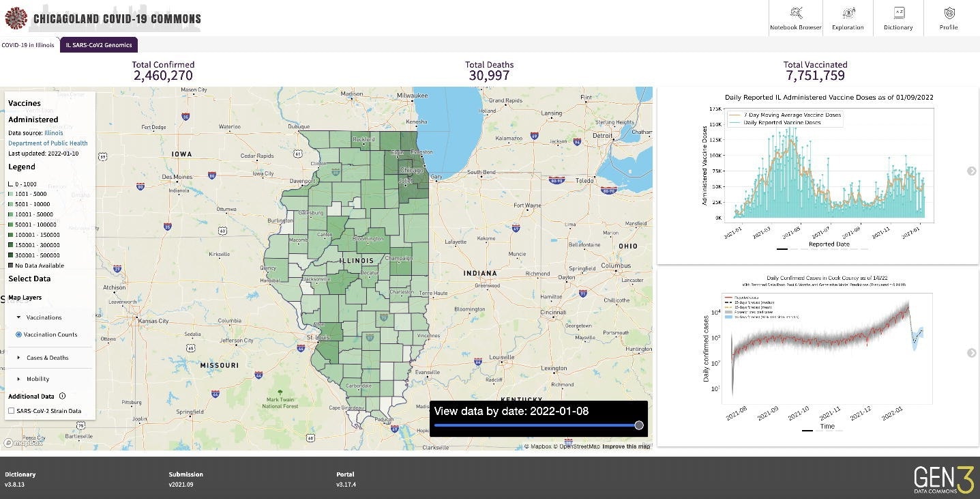Open the Profile page
980x499 pixels.
click(948, 17)
